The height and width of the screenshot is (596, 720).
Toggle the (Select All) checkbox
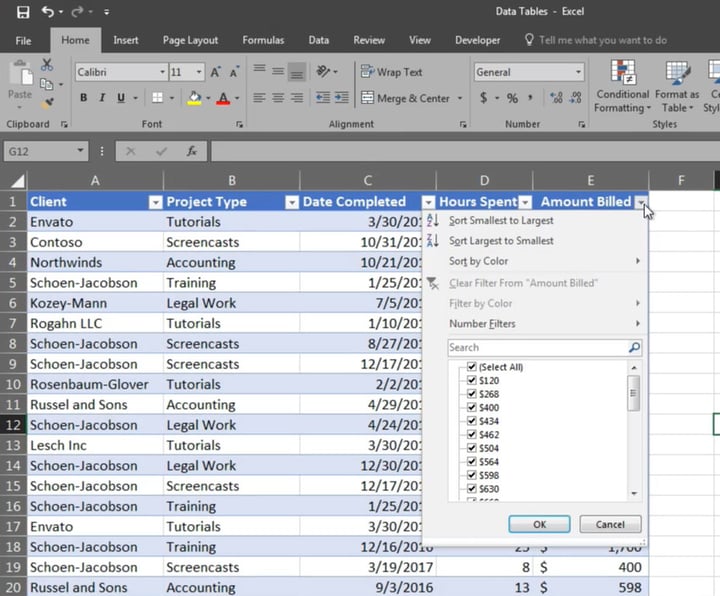[x=472, y=366]
